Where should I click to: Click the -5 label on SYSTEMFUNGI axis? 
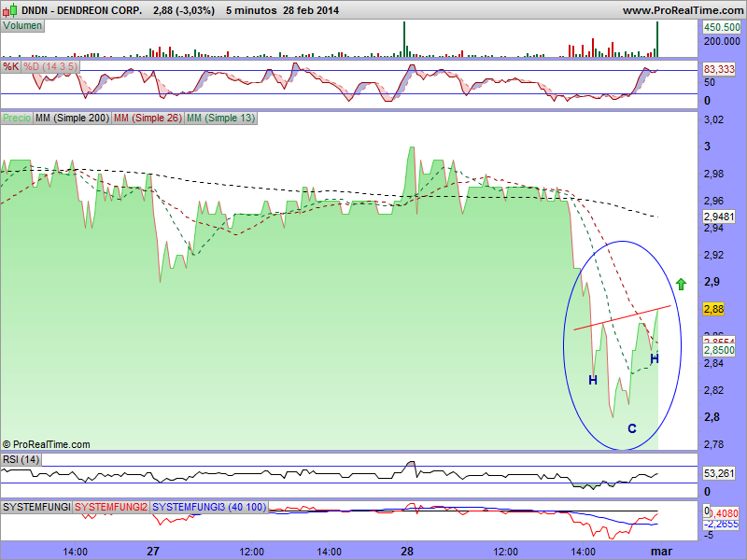click(709, 535)
